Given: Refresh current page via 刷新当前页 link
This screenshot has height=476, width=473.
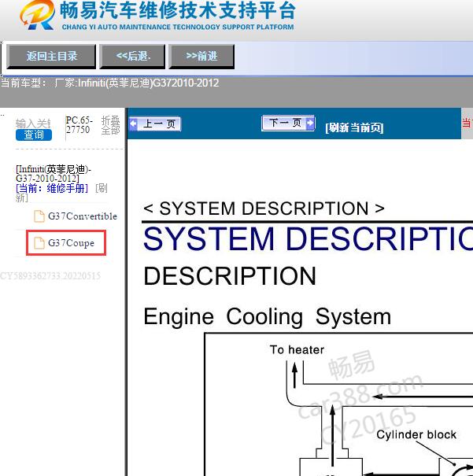Looking at the screenshot, I should (354, 127).
